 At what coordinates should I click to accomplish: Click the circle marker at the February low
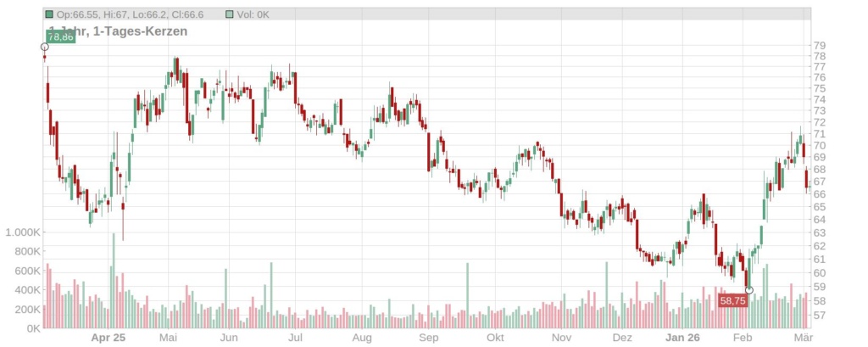[748, 290]
